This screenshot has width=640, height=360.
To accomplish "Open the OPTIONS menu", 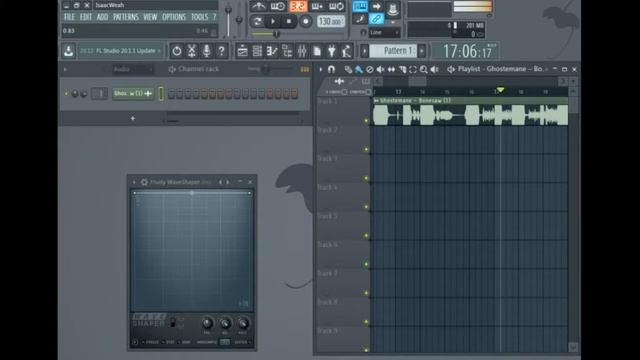I will (174, 17).
